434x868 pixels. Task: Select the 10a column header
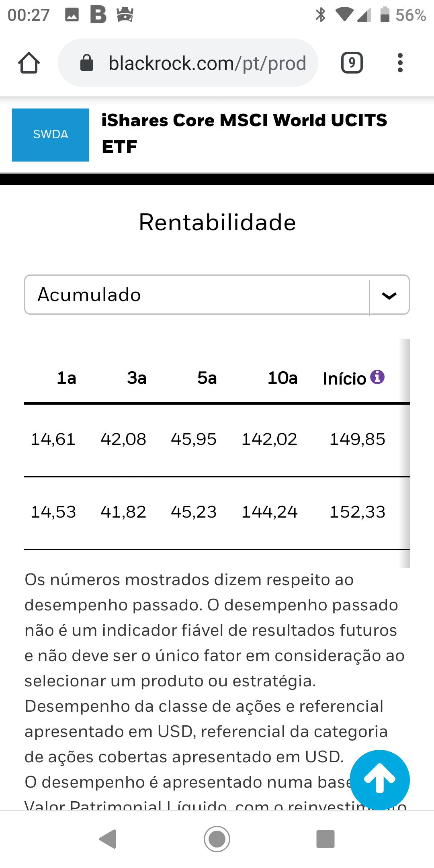[283, 378]
